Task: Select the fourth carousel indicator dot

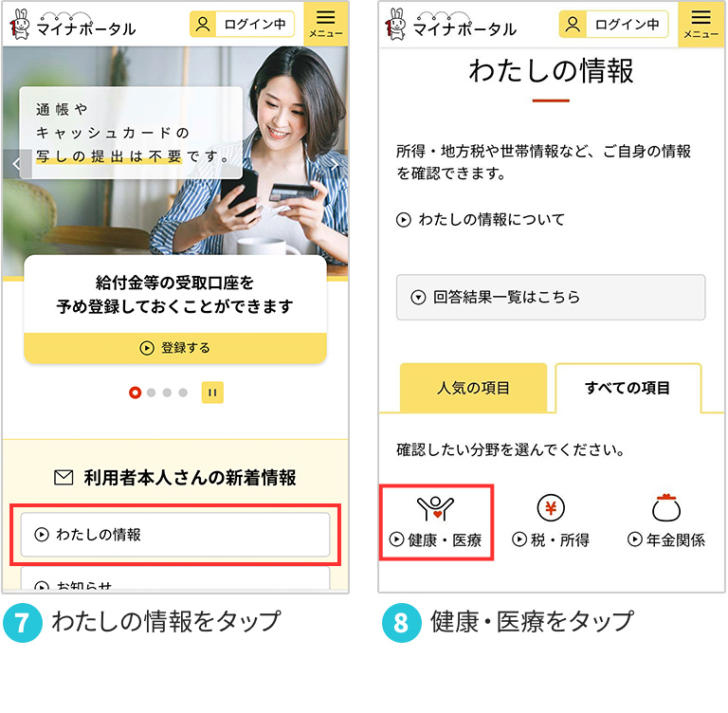Action: click(183, 393)
